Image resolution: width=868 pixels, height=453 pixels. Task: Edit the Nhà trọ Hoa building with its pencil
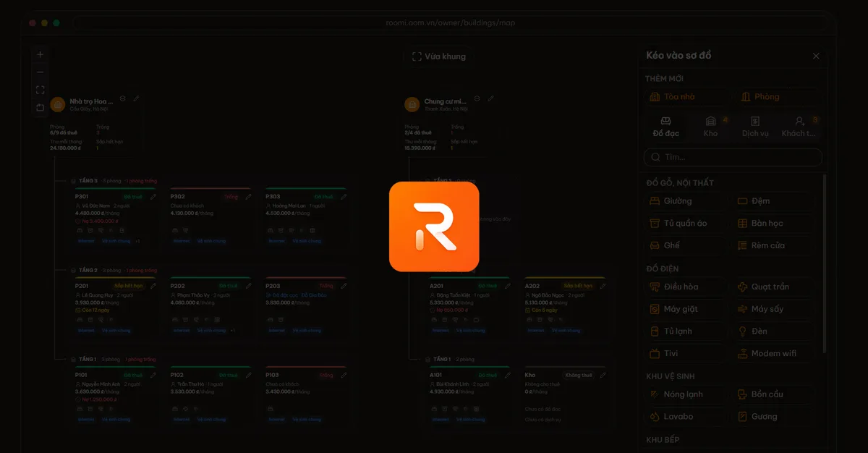pyautogui.click(x=136, y=98)
